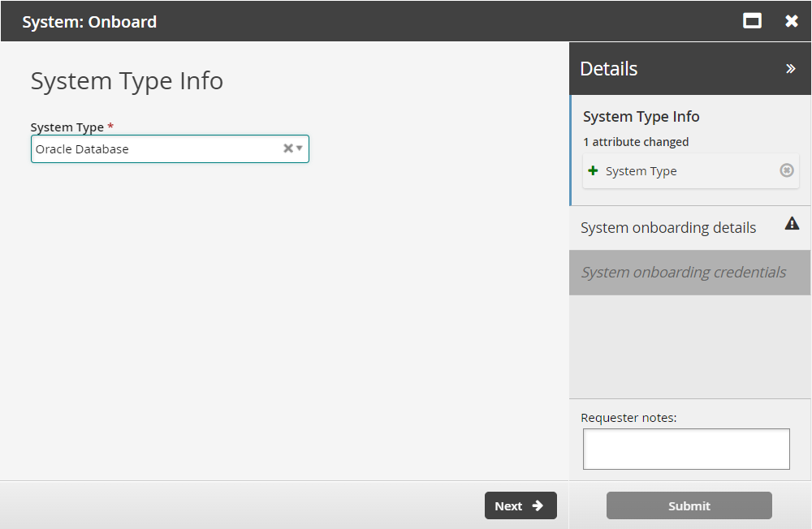This screenshot has height=529, width=812.
Task: Open System onboarding details step
Action: coord(668,228)
